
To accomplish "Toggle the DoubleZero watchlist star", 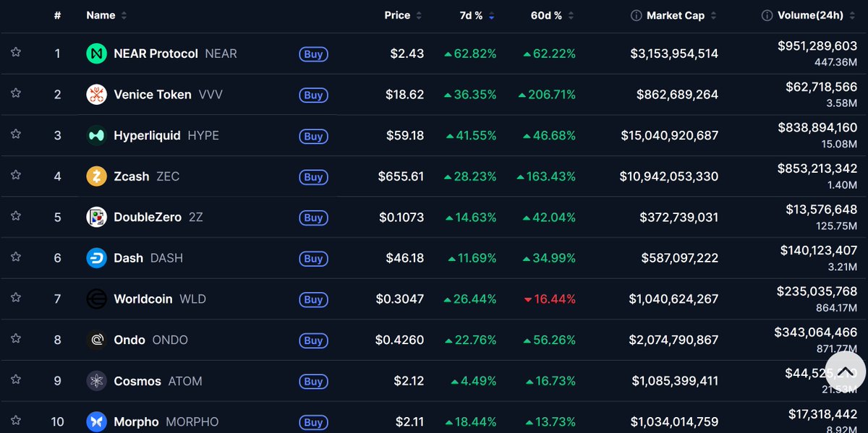I will (x=15, y=216).
